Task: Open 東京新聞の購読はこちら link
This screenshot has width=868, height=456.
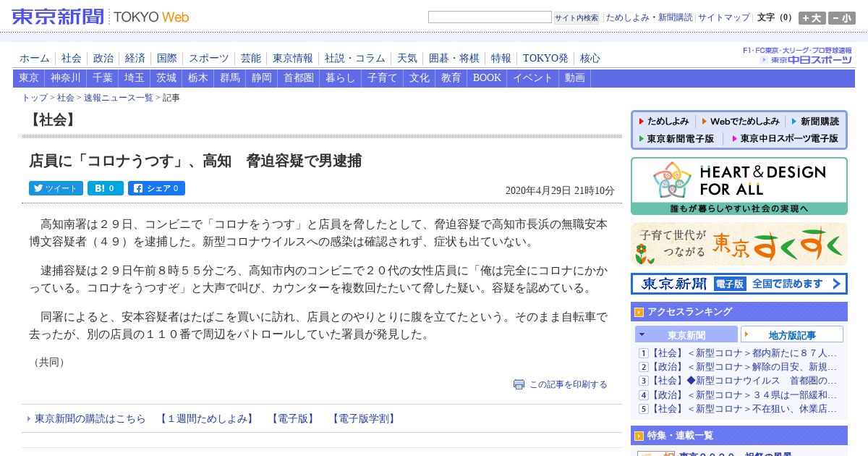Action: point(90,418)
